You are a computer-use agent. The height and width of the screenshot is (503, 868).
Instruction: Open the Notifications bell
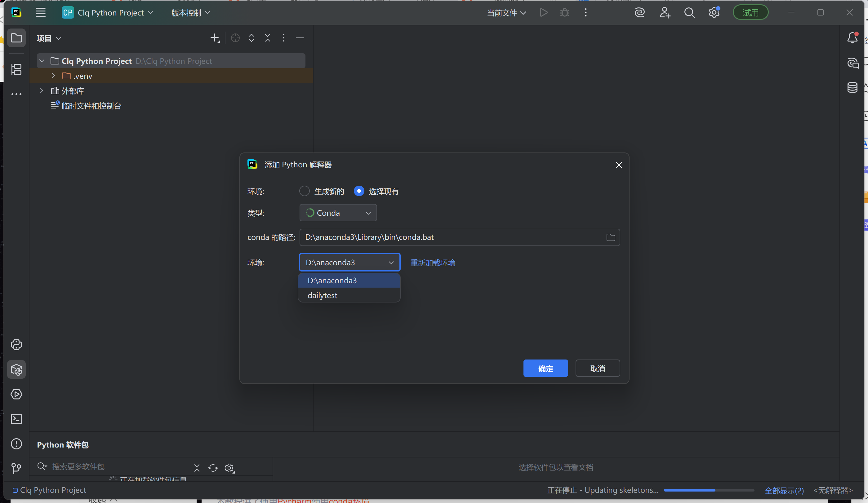coord(852,38)
